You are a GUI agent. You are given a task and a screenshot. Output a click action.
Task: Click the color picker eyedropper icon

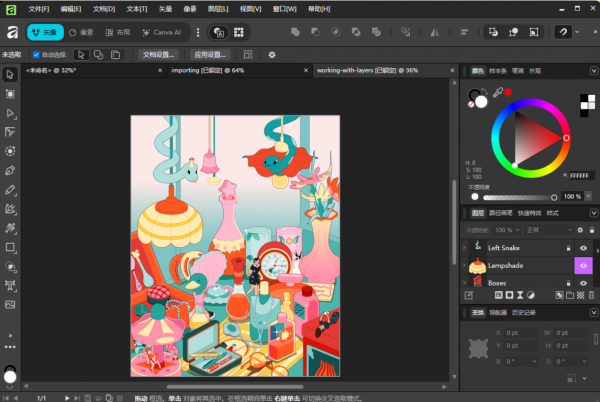point(497,92)
